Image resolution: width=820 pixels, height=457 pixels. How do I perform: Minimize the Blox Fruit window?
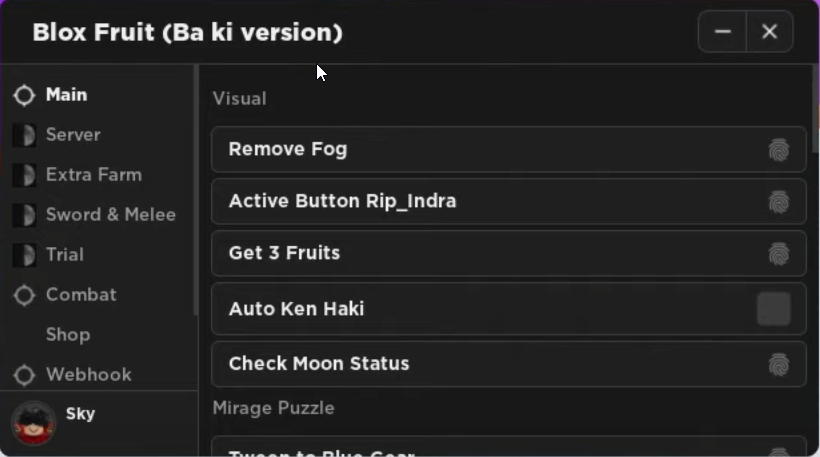(722, 31)
